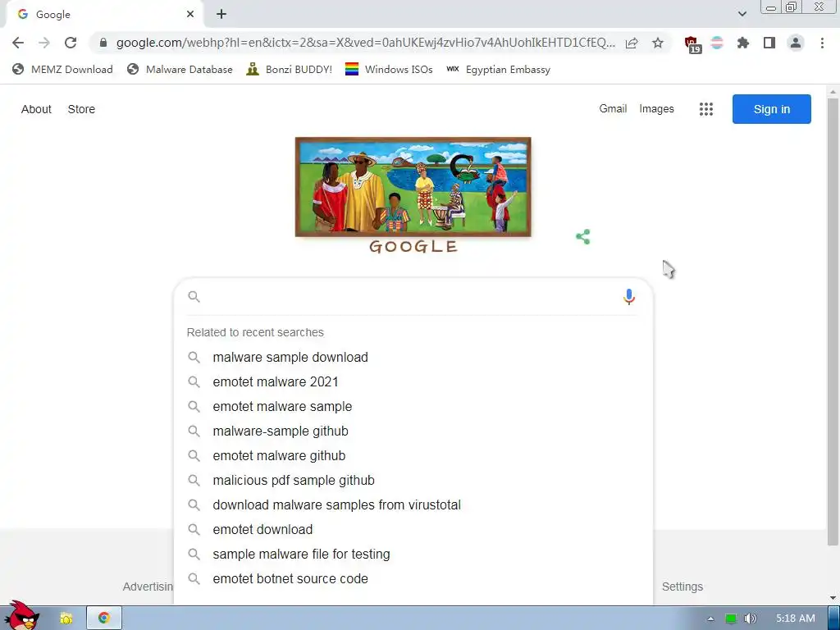Open the file explorer taskbar icon
840x630 pixels.
(66, 619)
